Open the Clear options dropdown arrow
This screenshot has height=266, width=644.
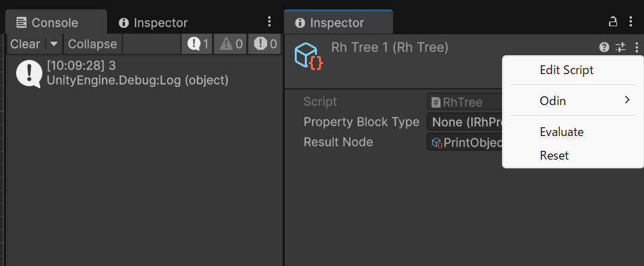pos(54,44)
